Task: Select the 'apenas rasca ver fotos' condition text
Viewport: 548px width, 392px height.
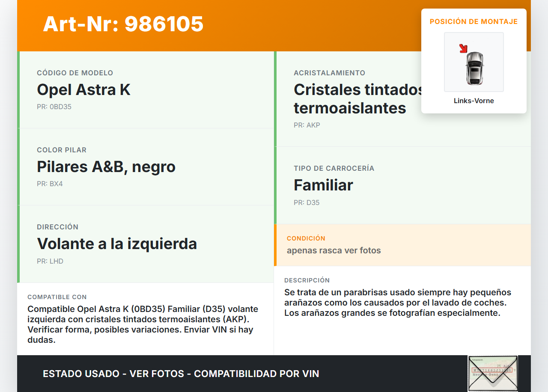Action: tap(334, 250)
